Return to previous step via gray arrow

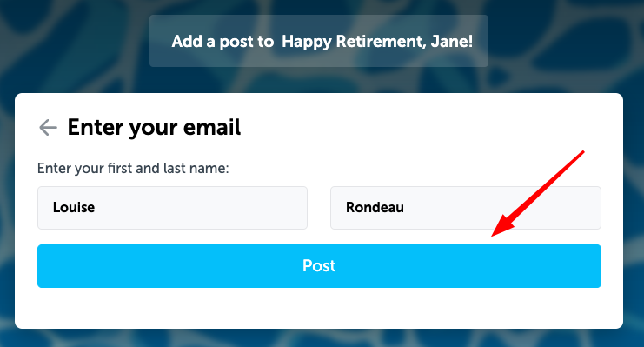48,128
